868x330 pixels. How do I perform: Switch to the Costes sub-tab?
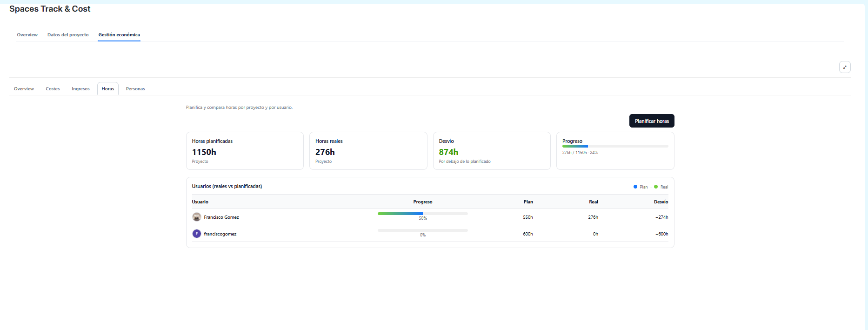tap(53, 89)
